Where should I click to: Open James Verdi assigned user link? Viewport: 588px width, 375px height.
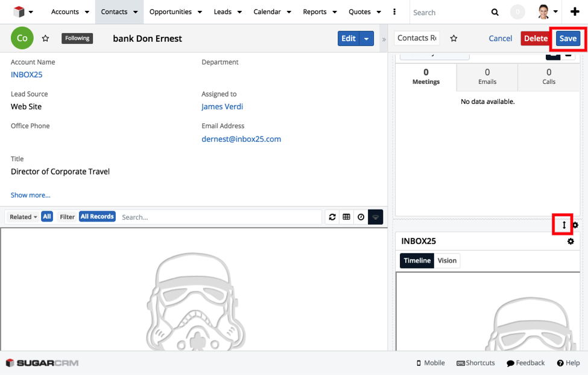click(223, 107)
